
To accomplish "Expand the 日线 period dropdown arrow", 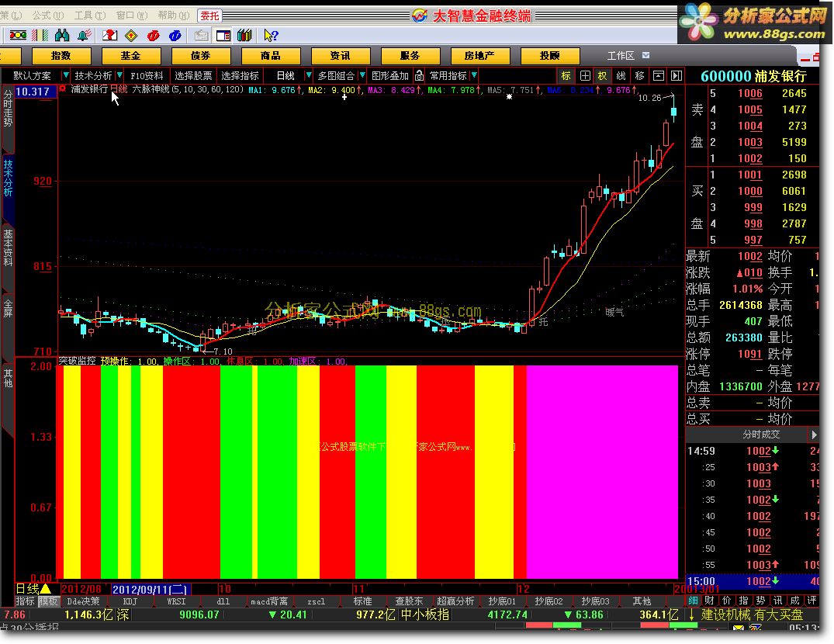I will [x=308, y=75].
